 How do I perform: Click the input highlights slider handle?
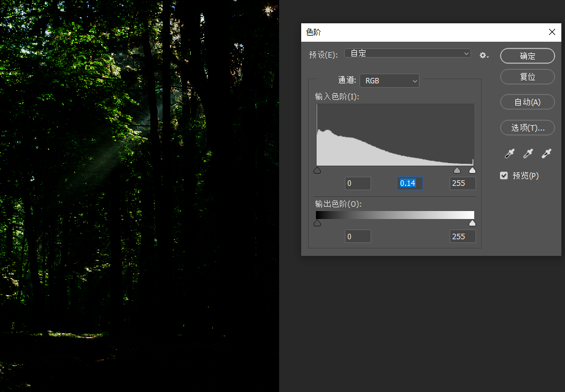472,171
